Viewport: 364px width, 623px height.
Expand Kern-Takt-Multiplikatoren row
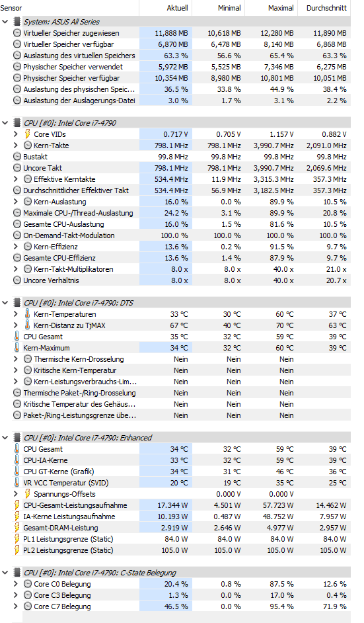[x=16, y=269]
